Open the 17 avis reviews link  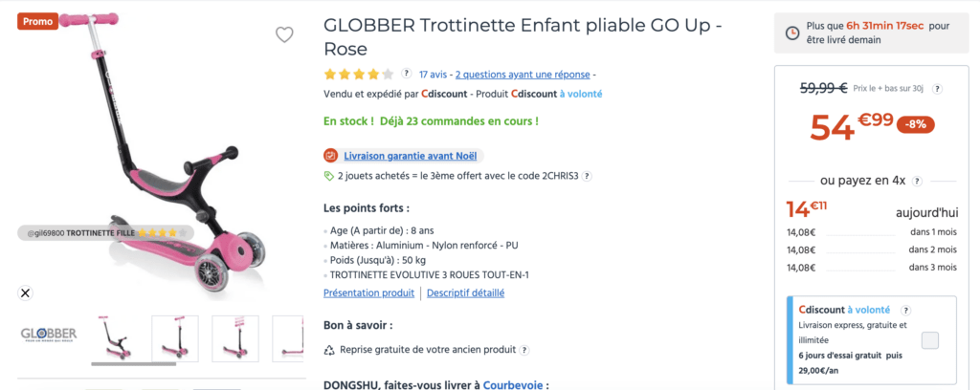[x=433, y=75]
